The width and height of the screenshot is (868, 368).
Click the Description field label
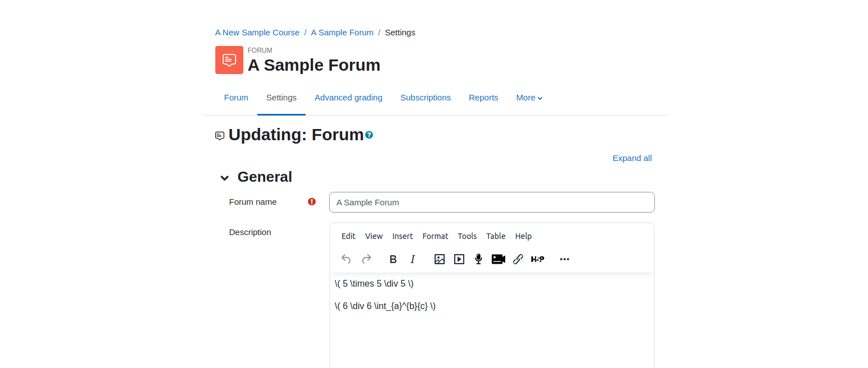tap(250, 232)
